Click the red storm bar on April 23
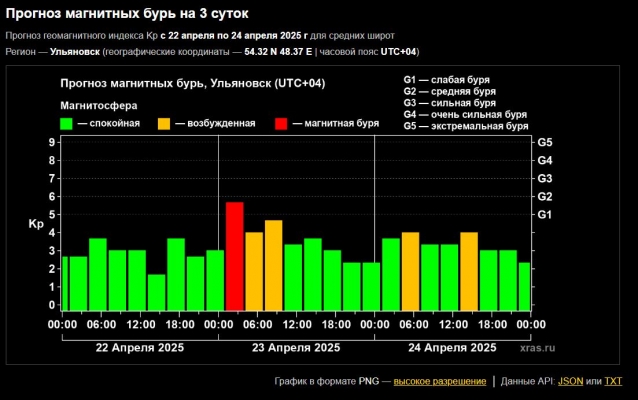 pos(234,256)
